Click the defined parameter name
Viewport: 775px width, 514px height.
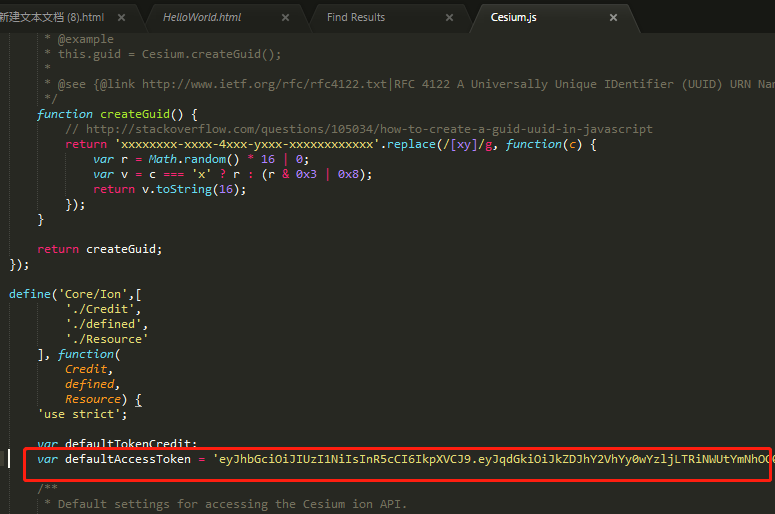click(x=89, y=384)
